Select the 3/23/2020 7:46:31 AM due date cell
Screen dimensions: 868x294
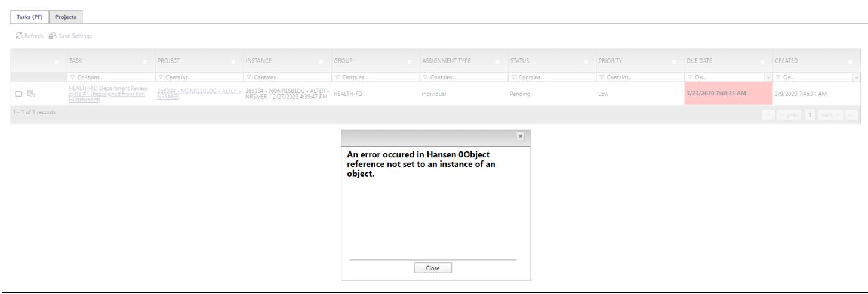pyautogui.click(x=728, y=94)
